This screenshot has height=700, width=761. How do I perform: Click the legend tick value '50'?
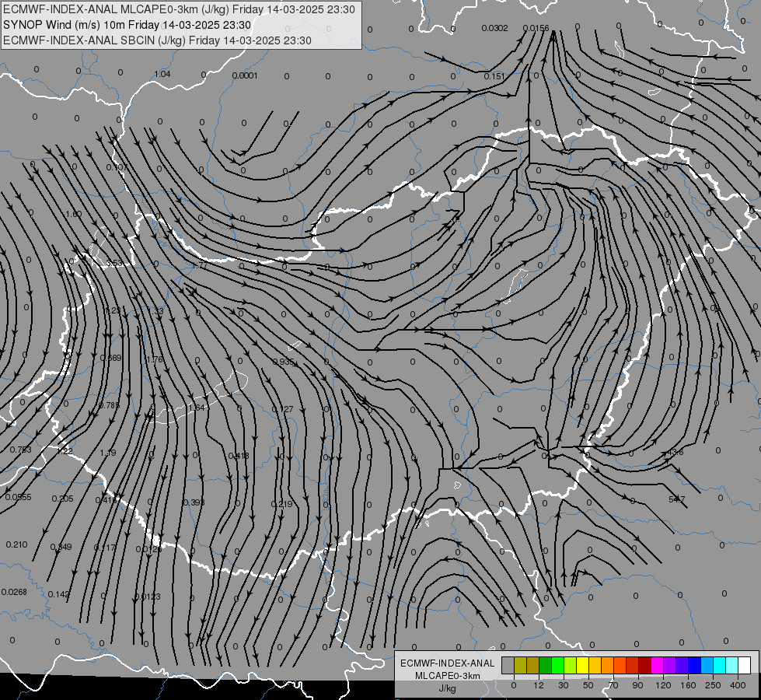click(588, 685)
